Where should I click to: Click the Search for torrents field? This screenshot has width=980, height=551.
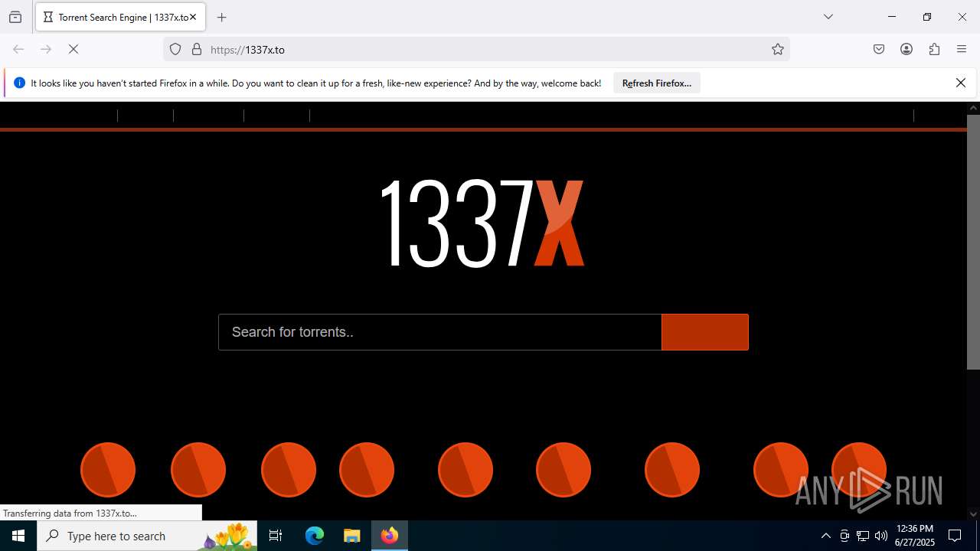click(x=439, y=332)
